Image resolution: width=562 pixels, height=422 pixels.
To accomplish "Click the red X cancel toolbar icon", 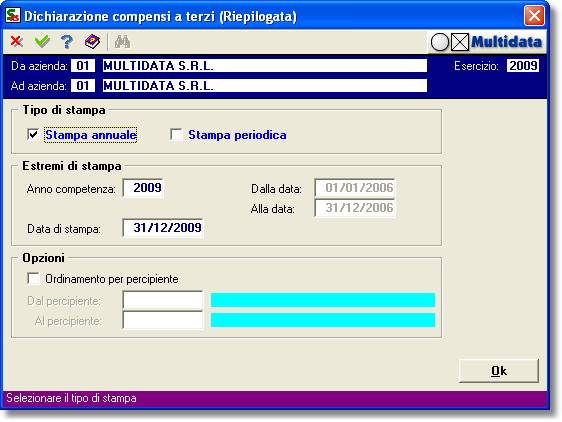I will tap(16, 42).
